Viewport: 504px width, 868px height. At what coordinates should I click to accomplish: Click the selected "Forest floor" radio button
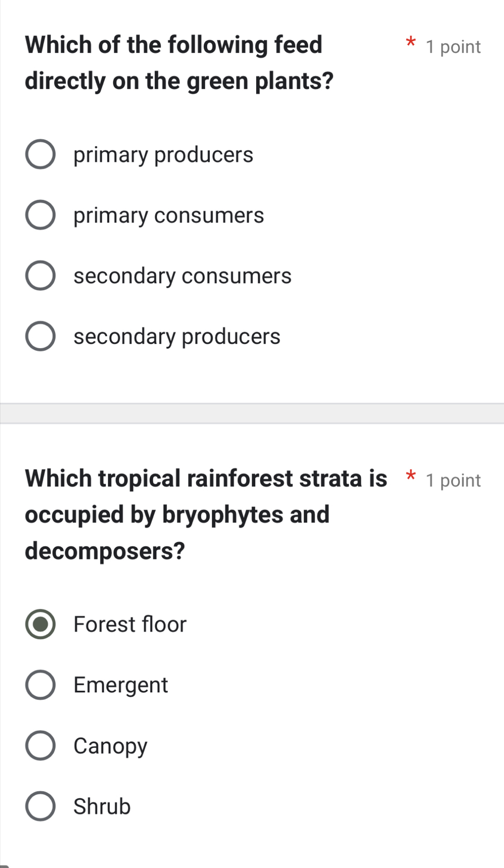click(x=40, y=624)
